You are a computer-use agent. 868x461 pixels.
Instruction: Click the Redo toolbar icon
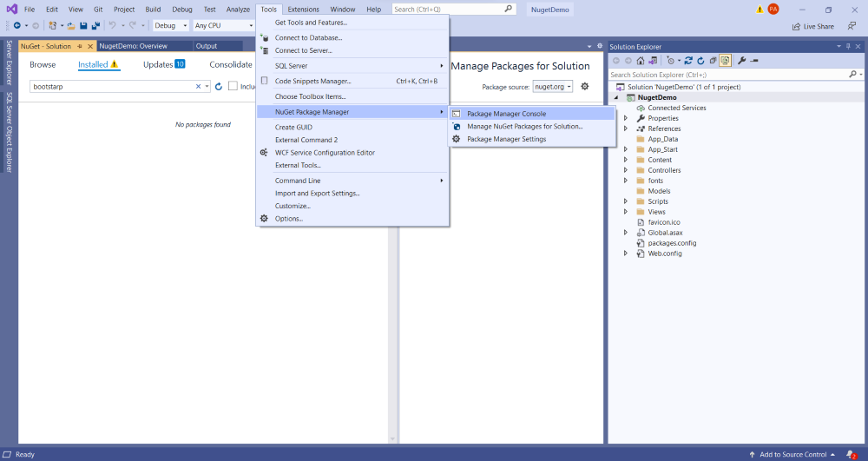coord(133,25)
